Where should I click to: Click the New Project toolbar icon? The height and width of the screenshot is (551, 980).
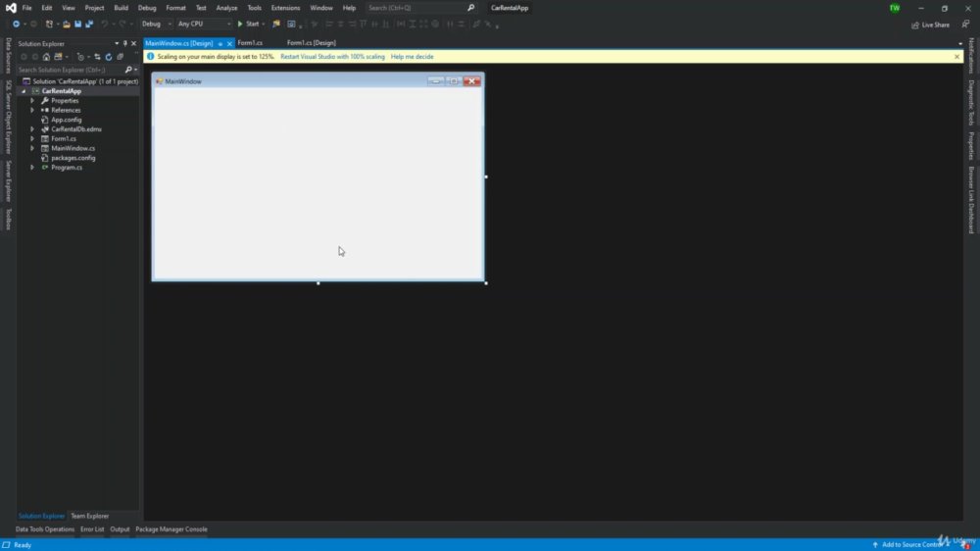[x=49, y=24]
